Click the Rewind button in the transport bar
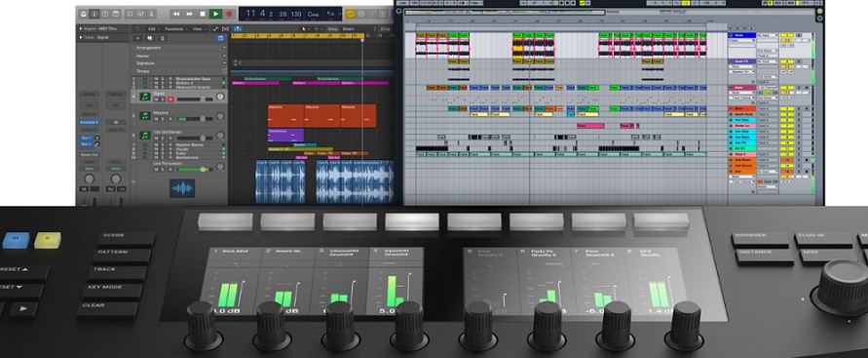This screenshot has width=868, height=358. pos(176,14)
